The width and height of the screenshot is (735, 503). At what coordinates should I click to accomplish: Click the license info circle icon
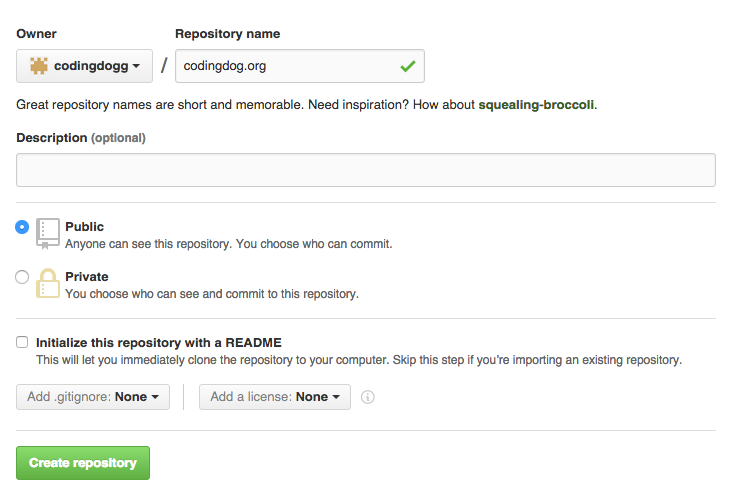[x=368, y=397]
